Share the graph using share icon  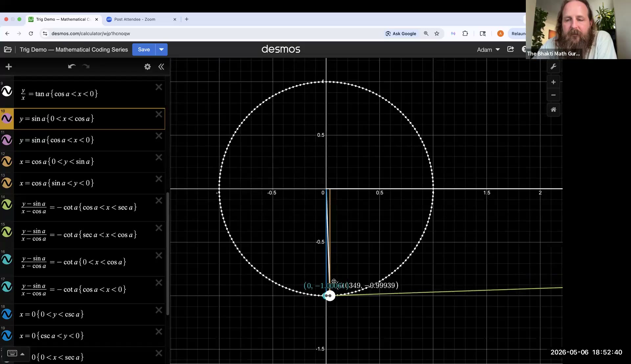click(x=510, y=49)
